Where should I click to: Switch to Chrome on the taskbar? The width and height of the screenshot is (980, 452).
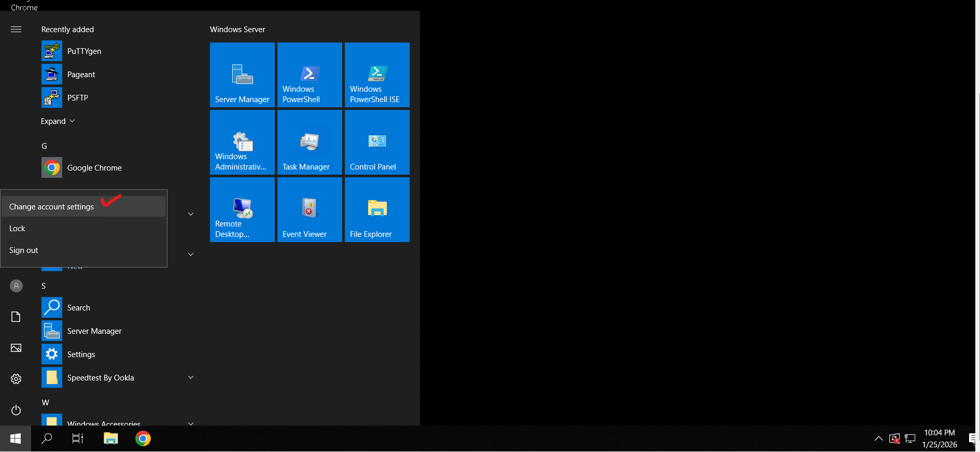tap(143, 439)
